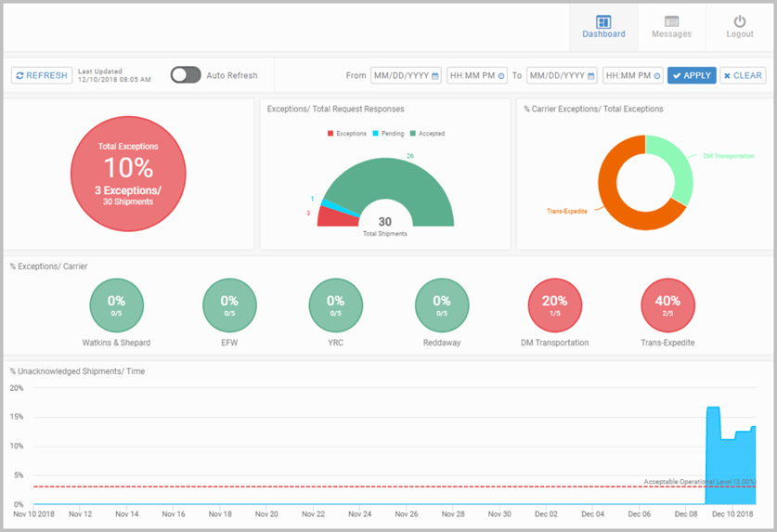
Task: Select the Trans-Expedite 40% circle
Action: (667, 305)
